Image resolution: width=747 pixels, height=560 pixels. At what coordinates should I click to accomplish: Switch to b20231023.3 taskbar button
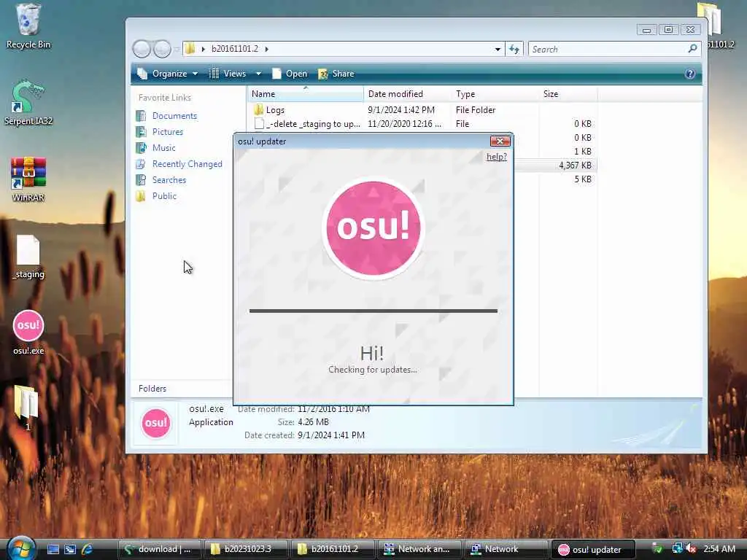246,549
